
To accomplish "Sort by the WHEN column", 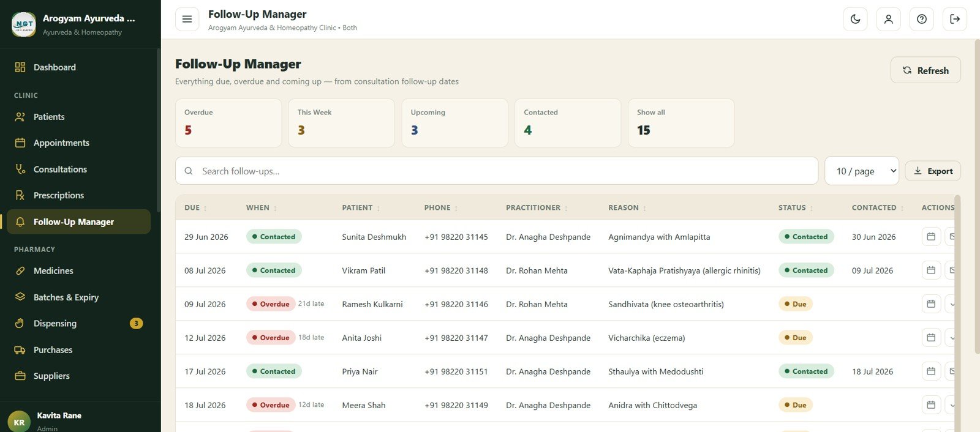I will pos(262,208).
